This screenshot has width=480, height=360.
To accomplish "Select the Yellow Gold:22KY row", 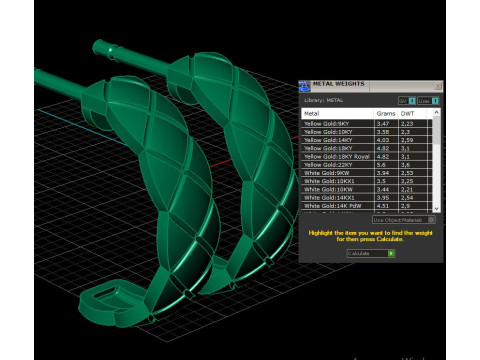I will (367, 165).
